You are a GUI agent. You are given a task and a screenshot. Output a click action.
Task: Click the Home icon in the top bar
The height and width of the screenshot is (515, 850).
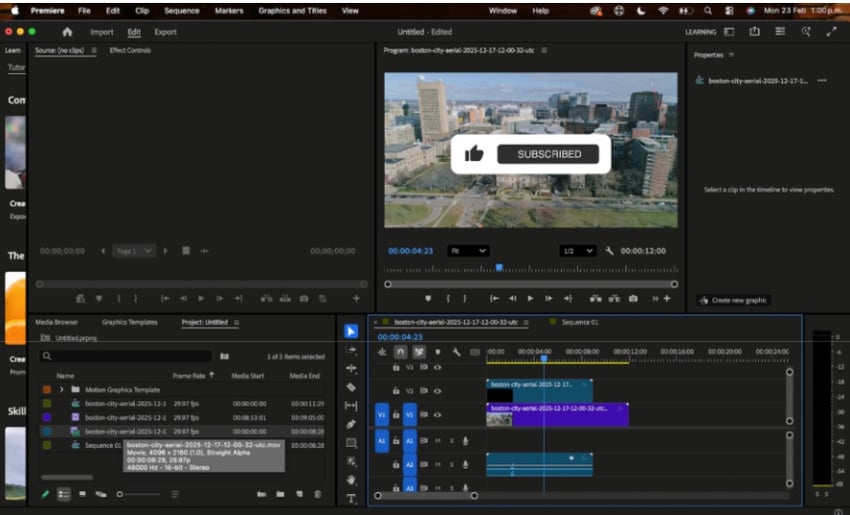click(67, 32)
